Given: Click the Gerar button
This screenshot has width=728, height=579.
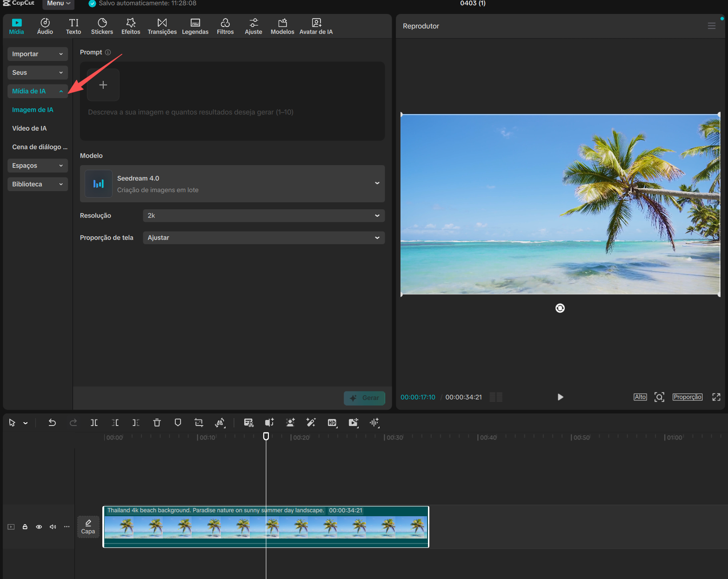Looking at the screenshot, I should [x=364, y=398].
